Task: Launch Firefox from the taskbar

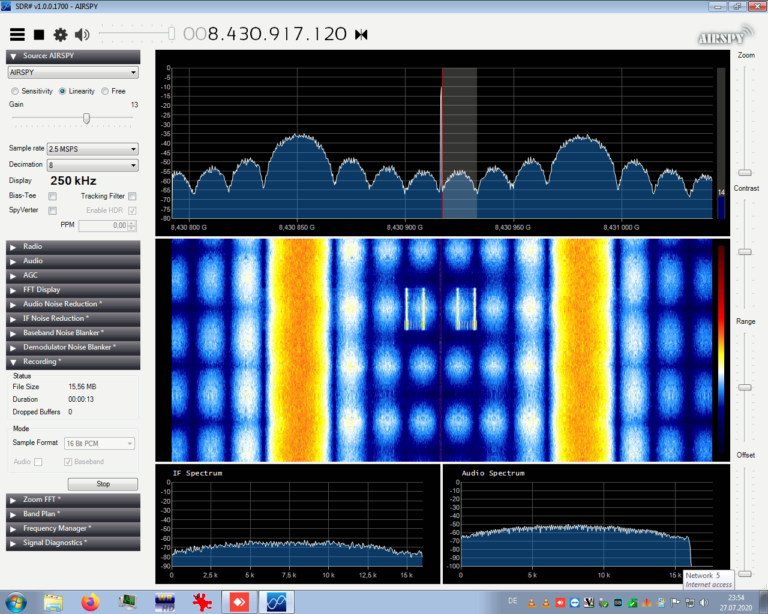Action: [90, 602]
